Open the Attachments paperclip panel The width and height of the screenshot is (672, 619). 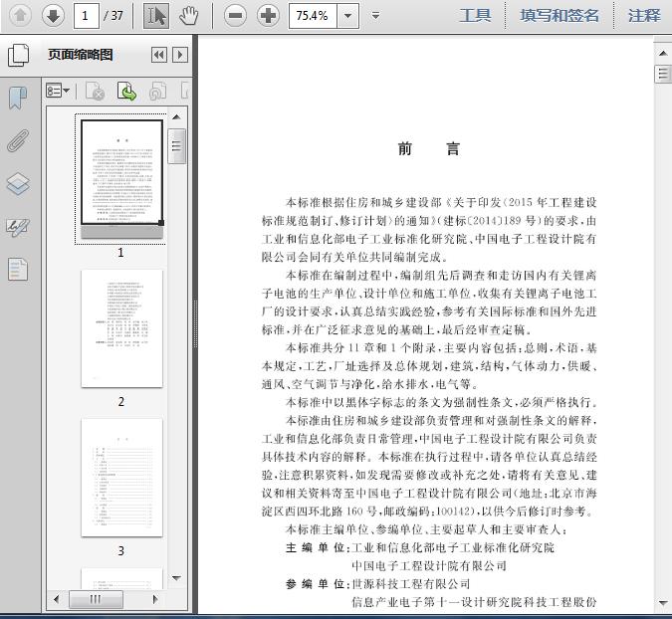pos(18,140)
